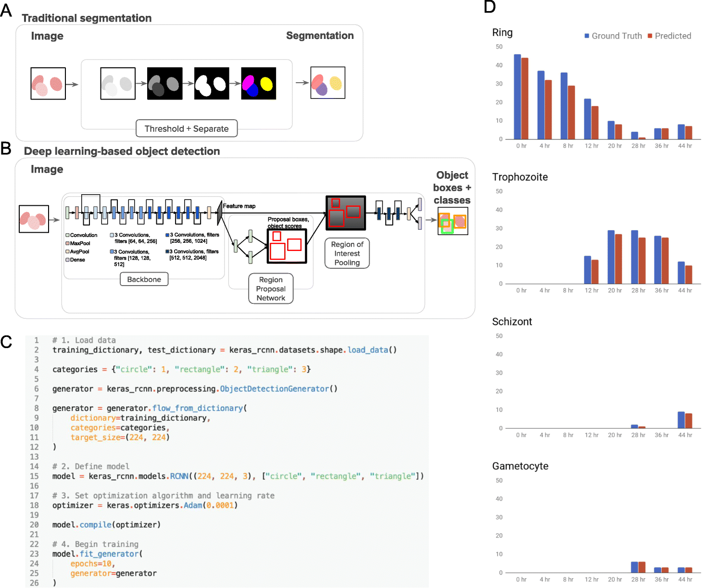Click the 'Gametocyte' chart title
Image resolution: width=702 pixels, height=588 pixels.
coord(520,466)
